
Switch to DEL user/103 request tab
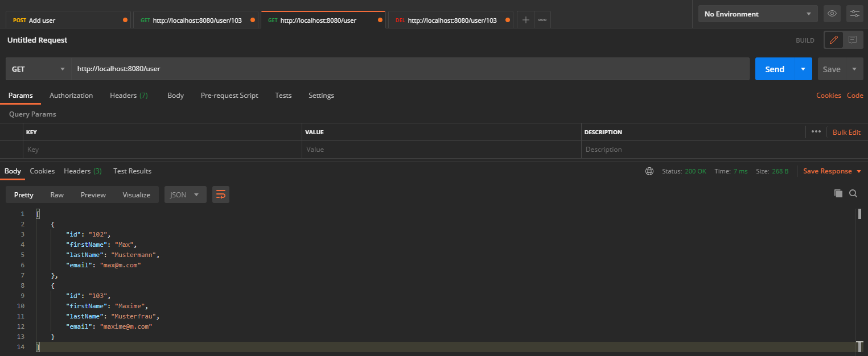point(451,20)
